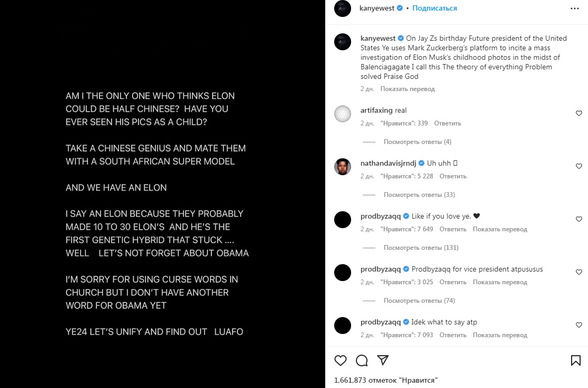Expand the 131 replies thread
The image size is (588, 388).
(x=421, y=248)
